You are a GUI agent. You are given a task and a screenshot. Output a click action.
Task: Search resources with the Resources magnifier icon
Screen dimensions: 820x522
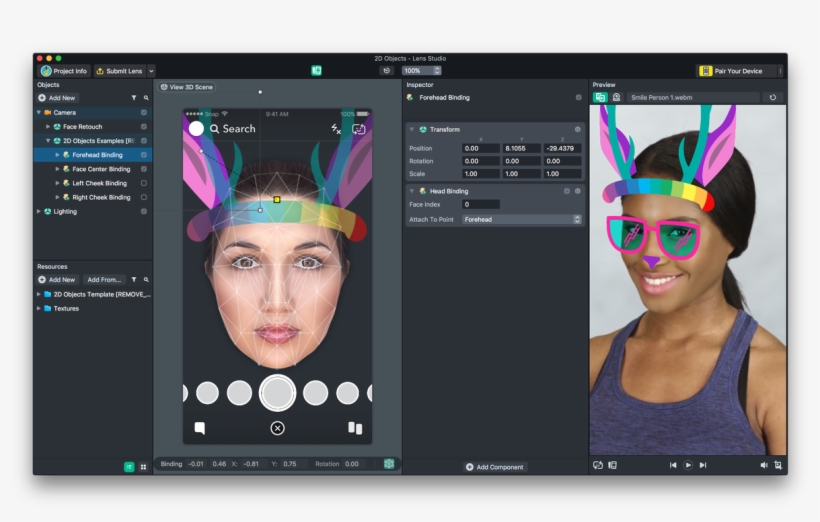point(146,280)
